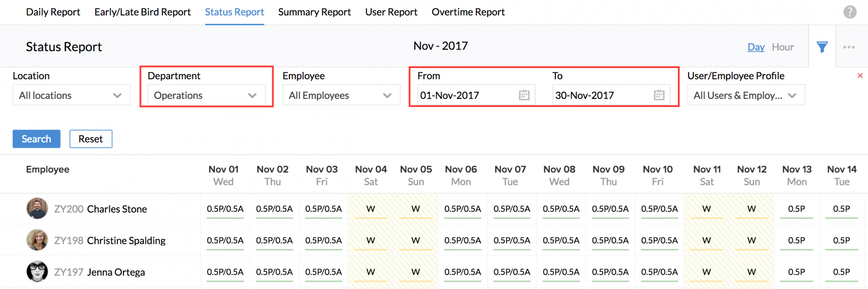Viewport: 868px width, 289px height.
Task: Switch to the Summary Report tab
Action: [x=314, y=12]
